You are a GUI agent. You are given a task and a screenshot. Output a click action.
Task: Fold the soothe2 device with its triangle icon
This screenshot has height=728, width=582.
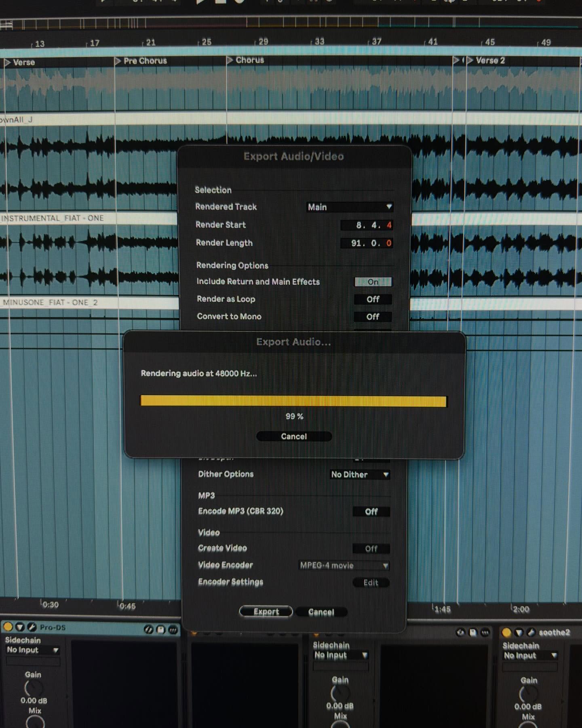pos(519,632)
